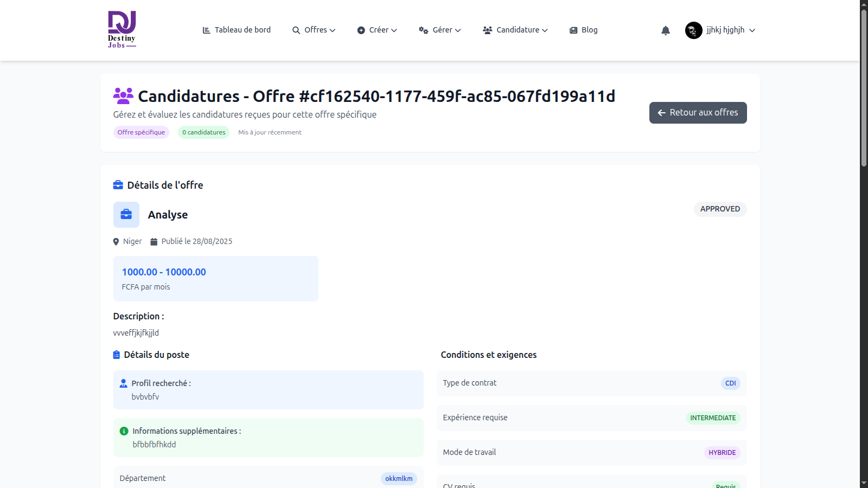The height and width of the screenshot is (488, 868).
Task: Click the left arrow in Retour aux offres
Action: [x=662, y=113]
